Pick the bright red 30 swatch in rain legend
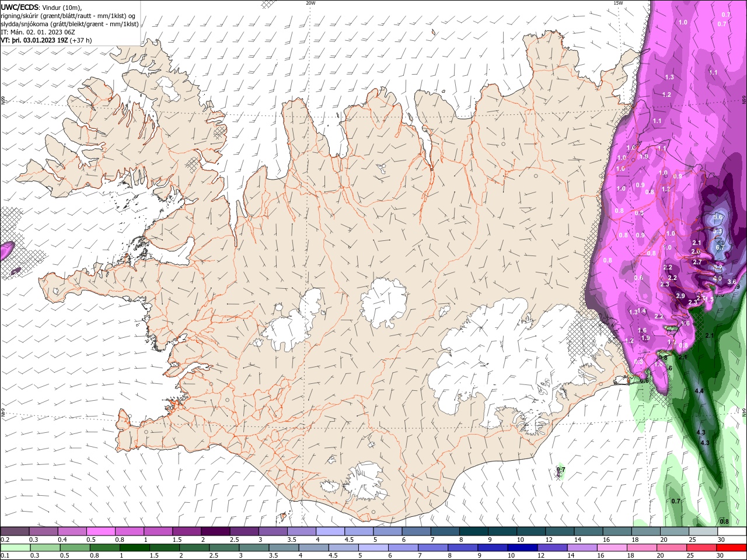The width and height of the screenshot is (747, 560). pos(732,548)
